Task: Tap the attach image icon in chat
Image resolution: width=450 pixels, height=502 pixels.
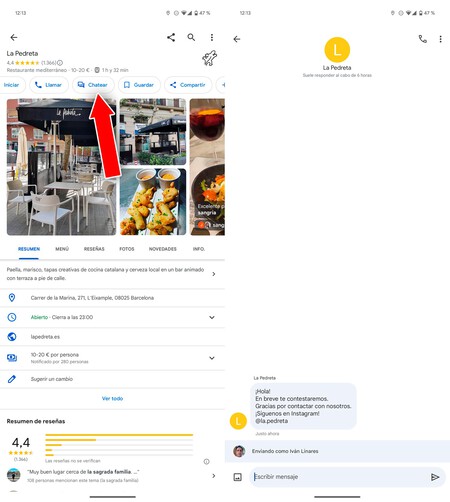Action: coord(237,477)
